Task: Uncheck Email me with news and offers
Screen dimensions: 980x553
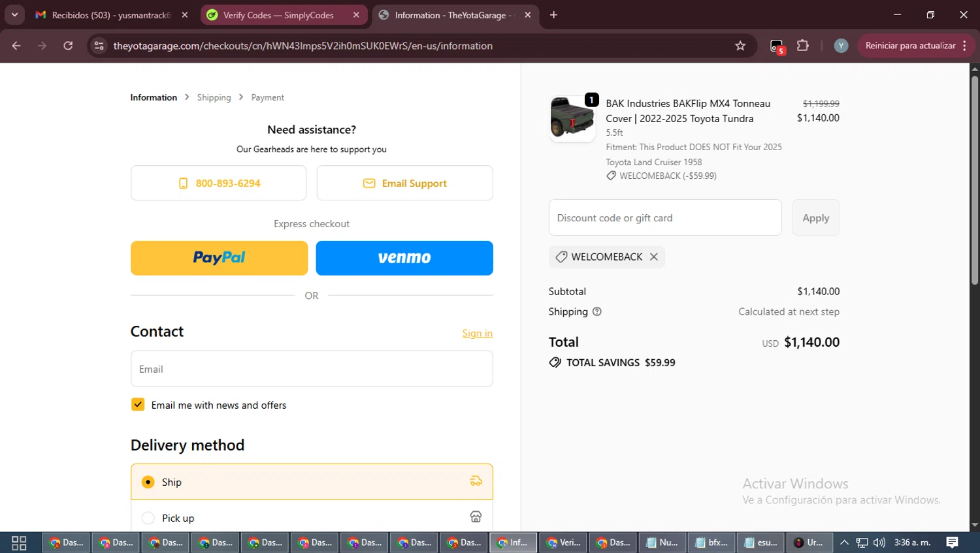Action: click(x=138, y=405)
